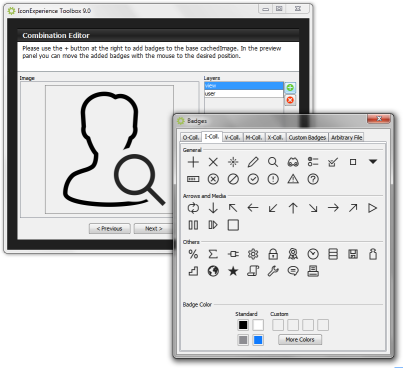403x368 pixels.
Task: Choose the pencil edit badge
Action: pos(253,162)
